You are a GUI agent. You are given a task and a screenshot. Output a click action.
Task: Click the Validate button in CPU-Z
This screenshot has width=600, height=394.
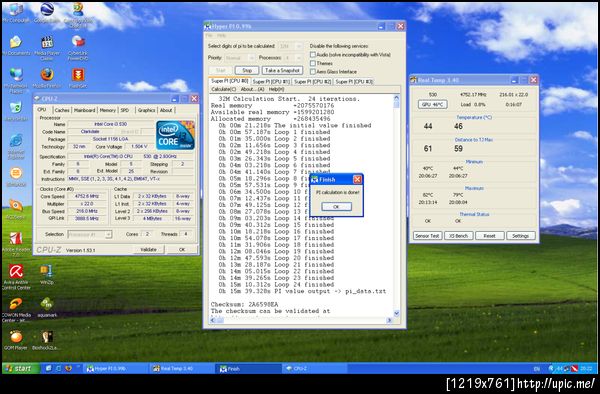(148, 249)
